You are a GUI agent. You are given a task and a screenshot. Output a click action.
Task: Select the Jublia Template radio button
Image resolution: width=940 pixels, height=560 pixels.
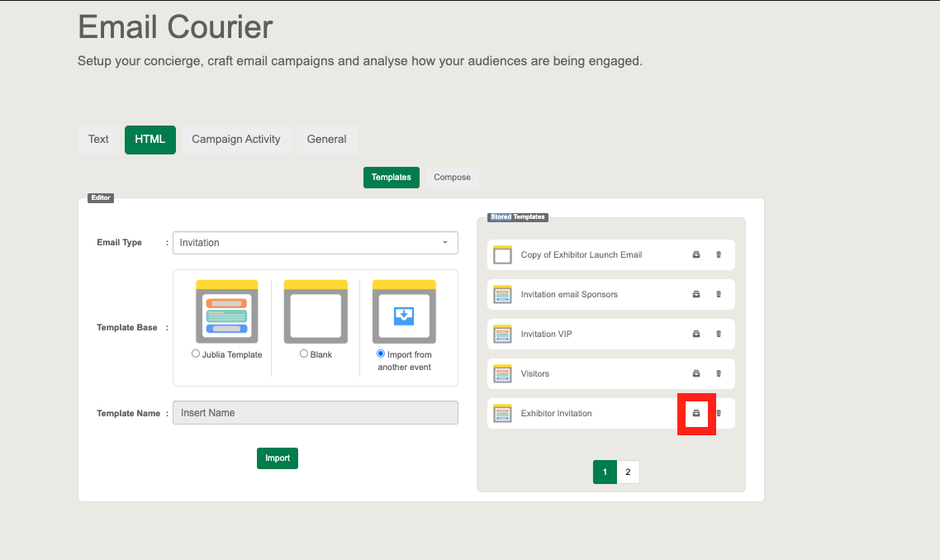(x=196, y=354)
